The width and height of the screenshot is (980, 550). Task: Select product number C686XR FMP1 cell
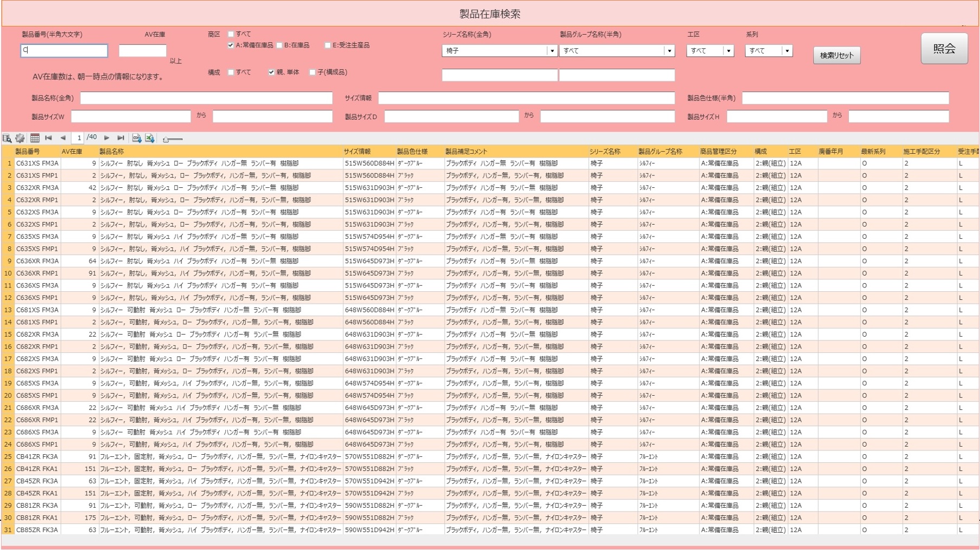[37, 420]
